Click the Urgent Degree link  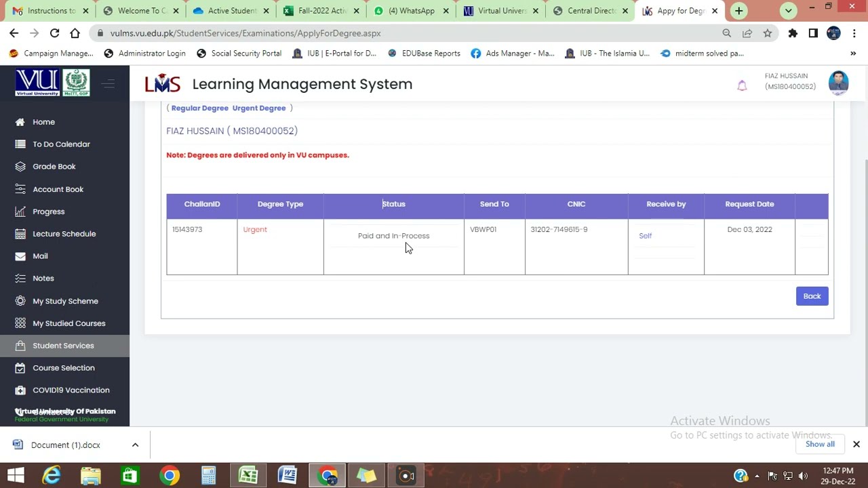tap(259, 108)
